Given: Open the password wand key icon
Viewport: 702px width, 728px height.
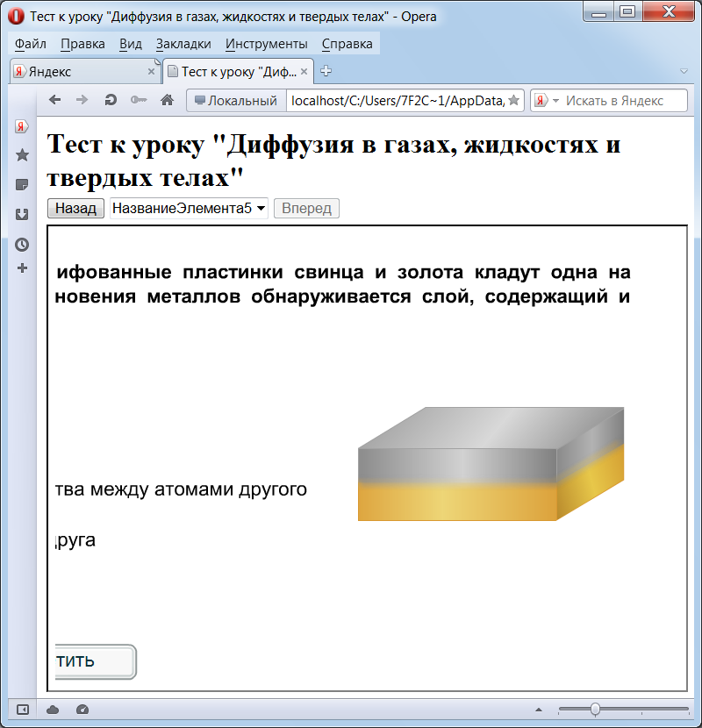Looking at the screenshot, I should point(139,100).
